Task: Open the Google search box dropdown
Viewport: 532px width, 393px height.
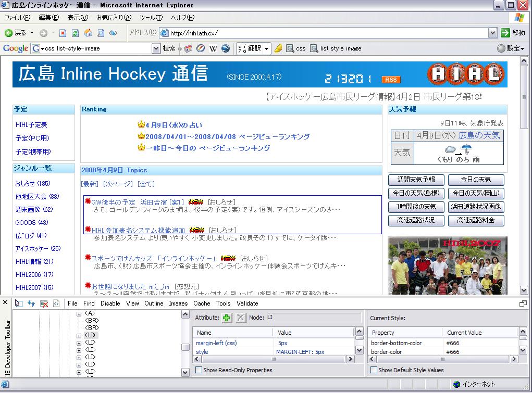Action: tap(155, 48)
